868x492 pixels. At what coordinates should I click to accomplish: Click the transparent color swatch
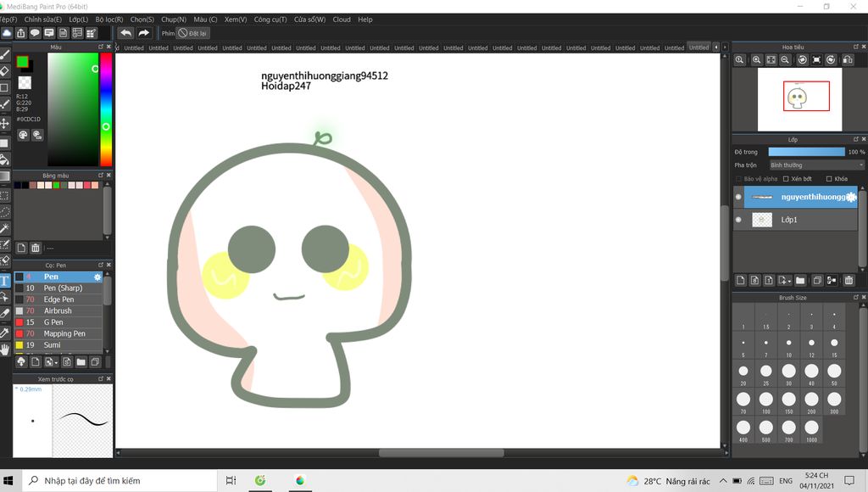point(25,82)
